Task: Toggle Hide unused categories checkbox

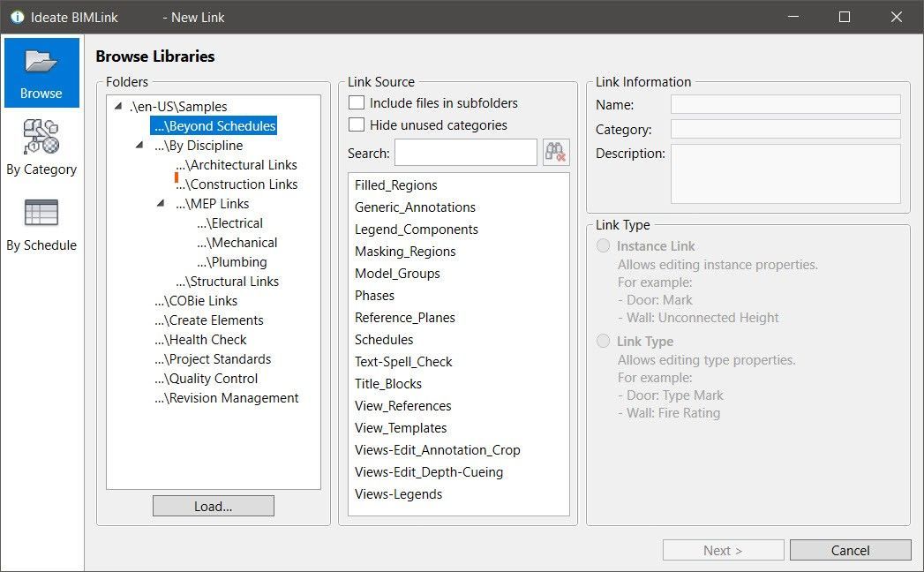Action: point(357,125)
